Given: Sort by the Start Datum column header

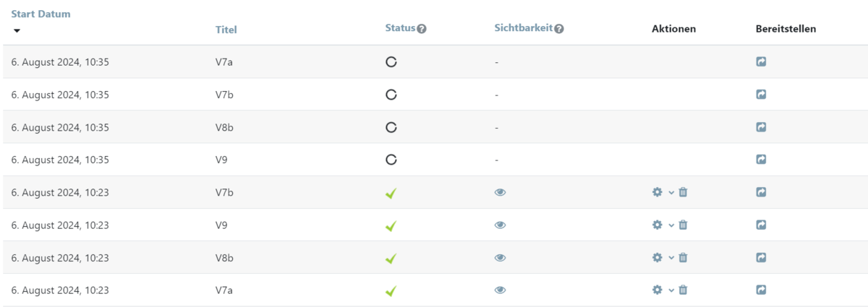Looking at the screenshot, I should tap(41, 14).
